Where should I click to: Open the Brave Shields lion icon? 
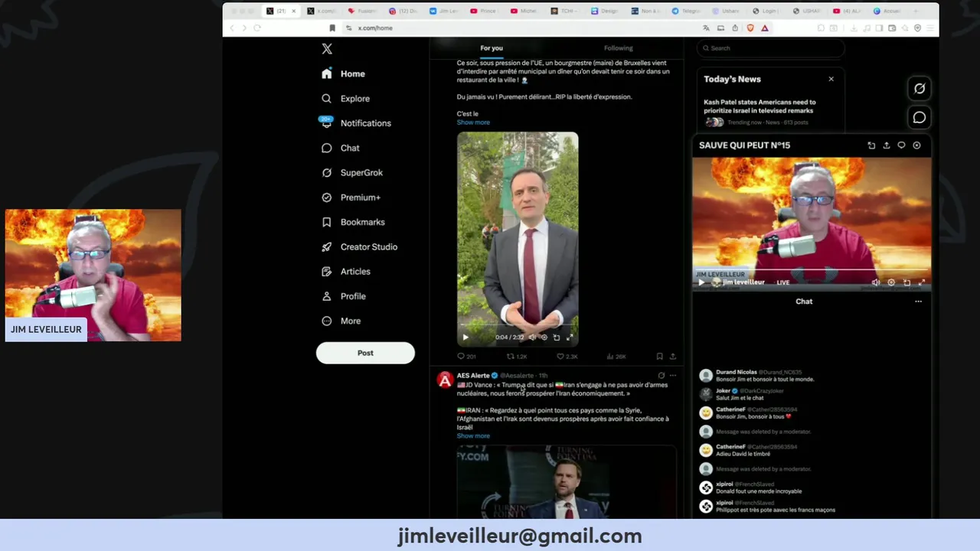tap(750, 28)
